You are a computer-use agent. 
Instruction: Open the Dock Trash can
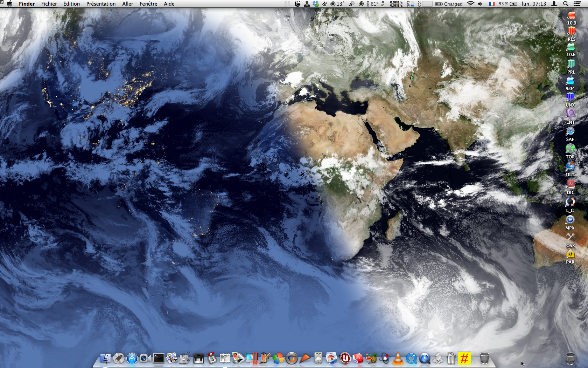484,358
